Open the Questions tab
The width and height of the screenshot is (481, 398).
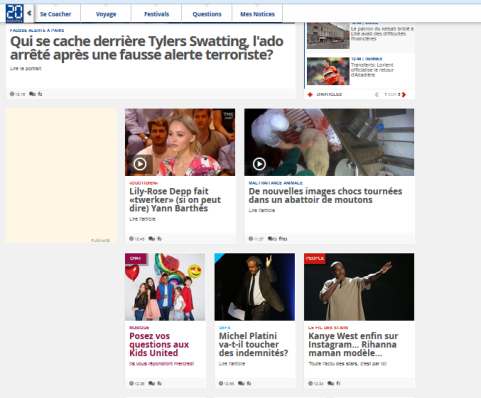[207, 14]
